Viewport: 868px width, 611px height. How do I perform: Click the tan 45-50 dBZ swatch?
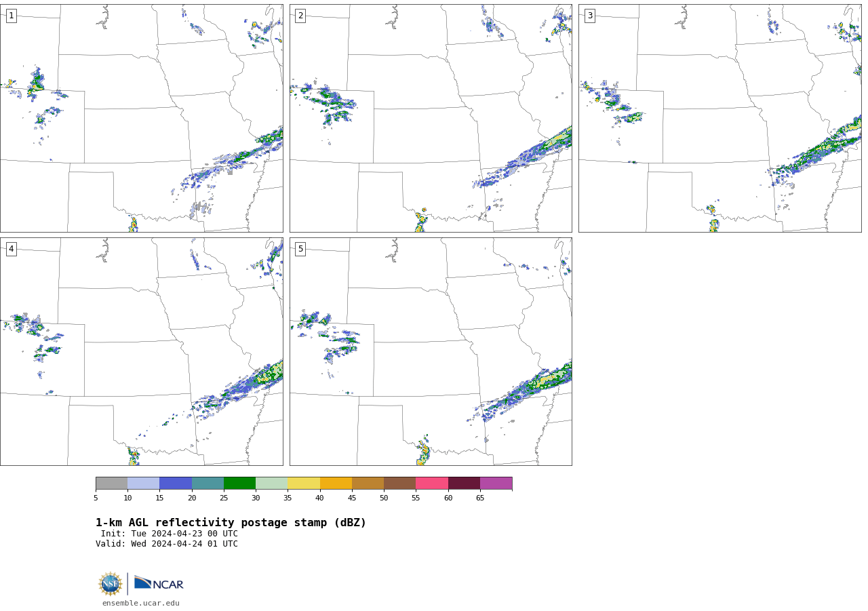pyautogui.click(x=368, y=484)
